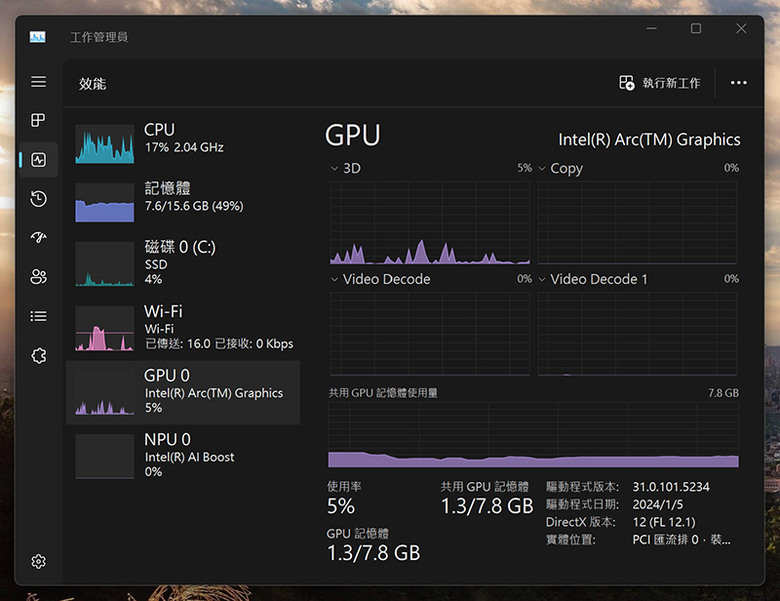Click the shared GPU memory usage graph
The width and height of the screenshot is (780, 601).
click(x=533, y=435)
